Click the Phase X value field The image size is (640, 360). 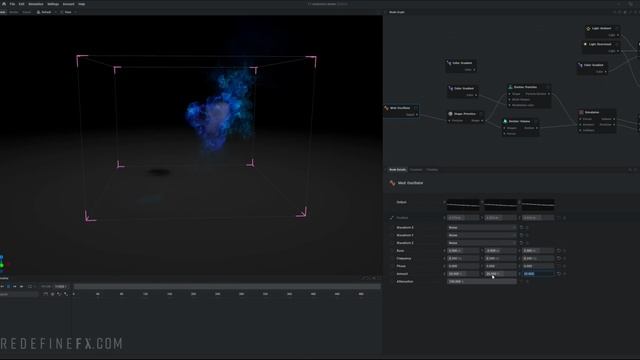coord(463,266)
